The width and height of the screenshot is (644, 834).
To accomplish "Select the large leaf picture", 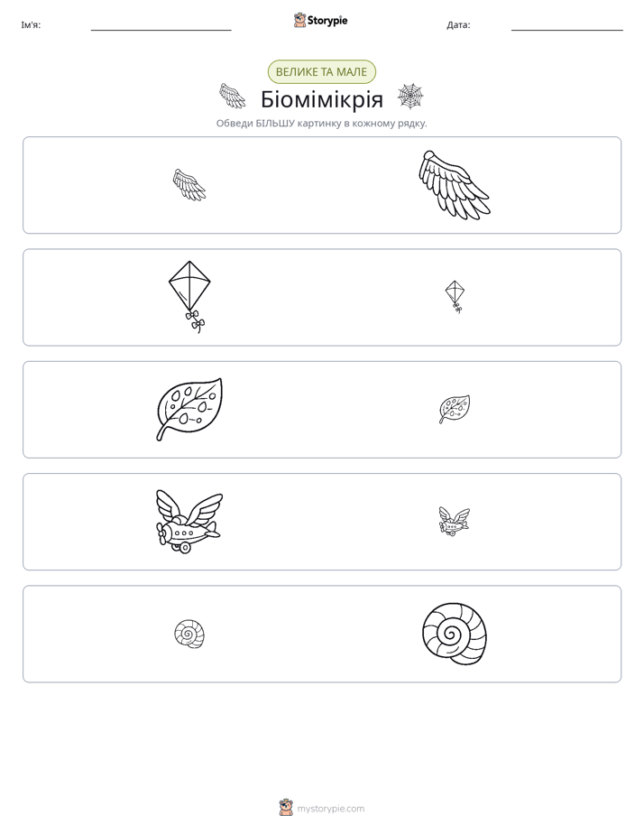I will click(189, 409).
